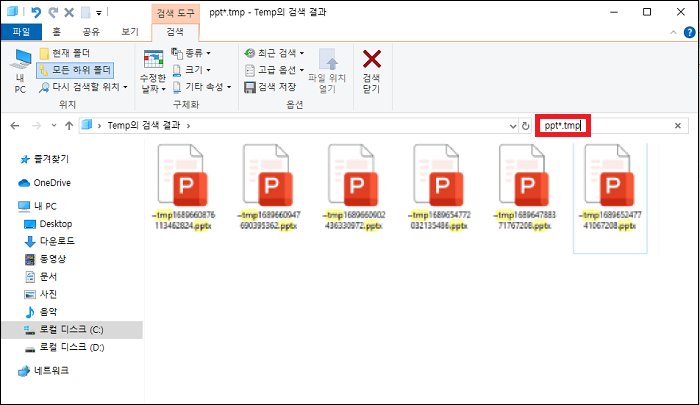Viewport: 700px width, 405px height.
Task: Select file ~tmp1689660947690395362.pptx
Action: click(x=268, y=187)
